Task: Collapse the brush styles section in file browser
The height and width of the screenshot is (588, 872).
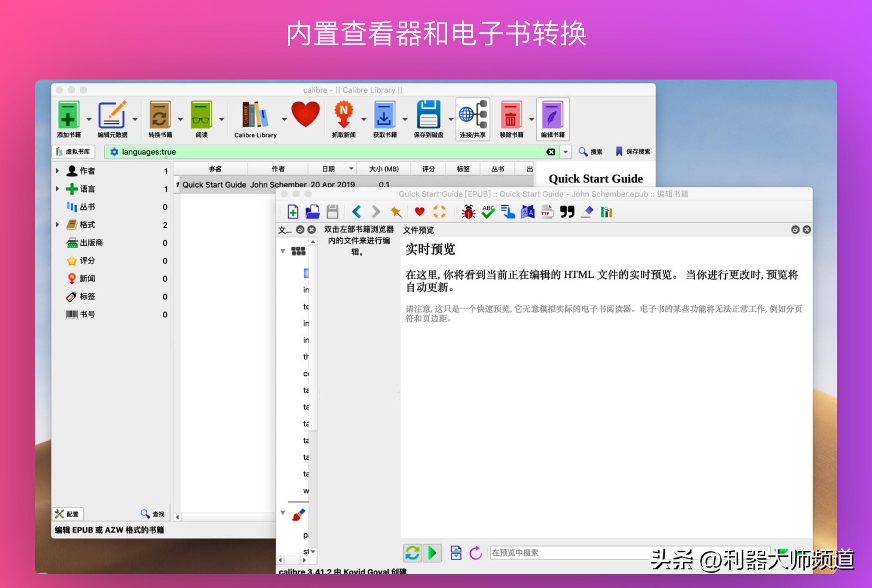Action: click(x=283, y=512)
